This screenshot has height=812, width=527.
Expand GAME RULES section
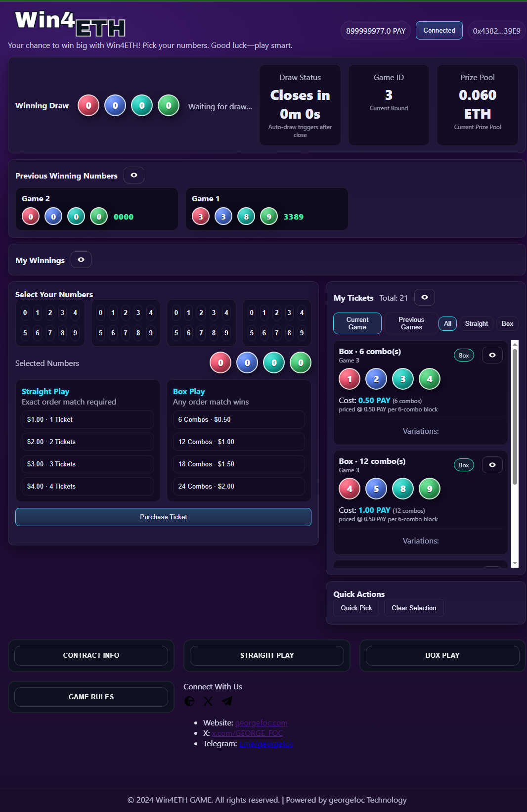(91, 697)
